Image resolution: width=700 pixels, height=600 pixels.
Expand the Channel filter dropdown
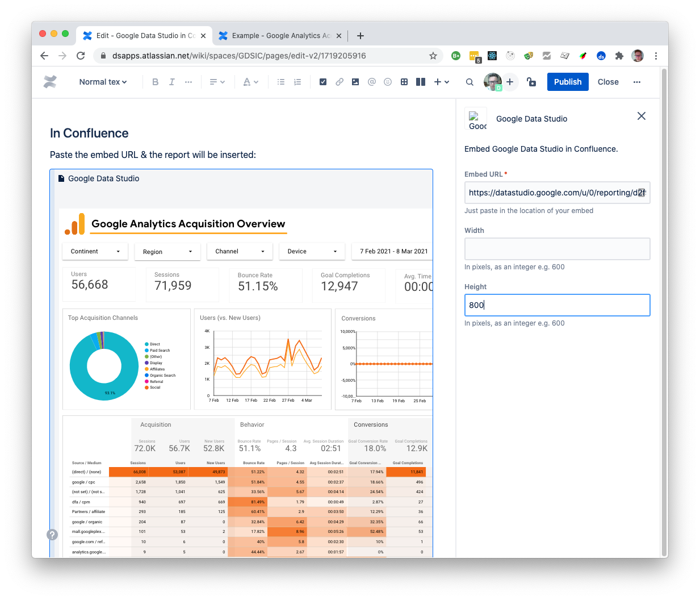240,251
